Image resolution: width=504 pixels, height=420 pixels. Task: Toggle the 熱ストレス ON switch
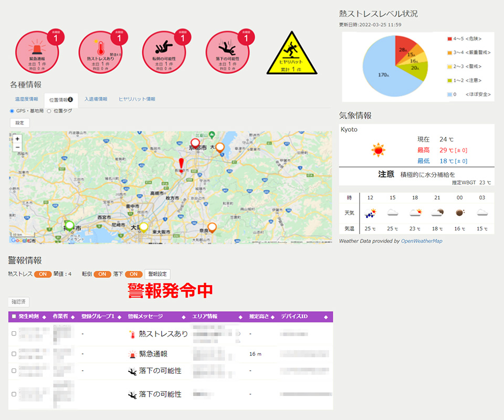coord(43,274)
